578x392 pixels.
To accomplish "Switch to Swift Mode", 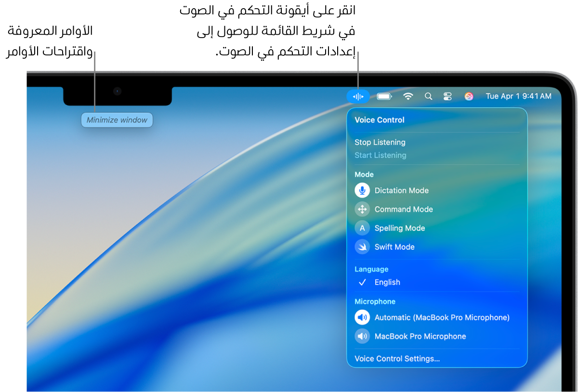I will point(394,247).
